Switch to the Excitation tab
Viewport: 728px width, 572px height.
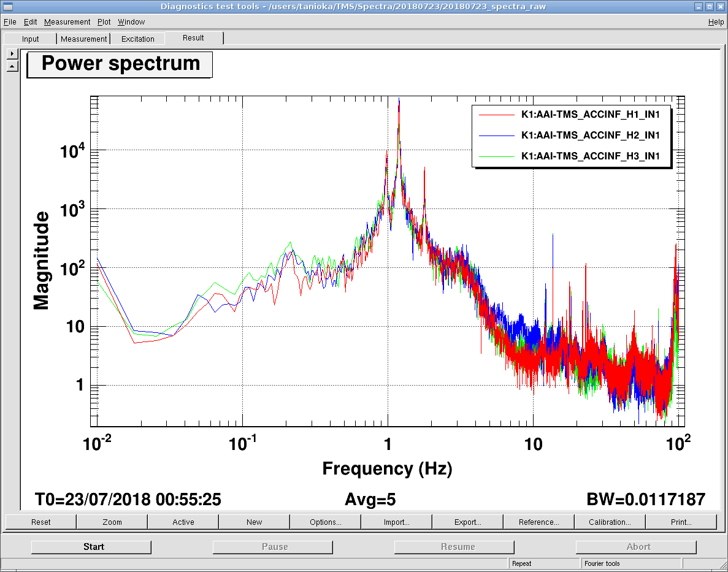pyautogui.click(x=138, y=39)
